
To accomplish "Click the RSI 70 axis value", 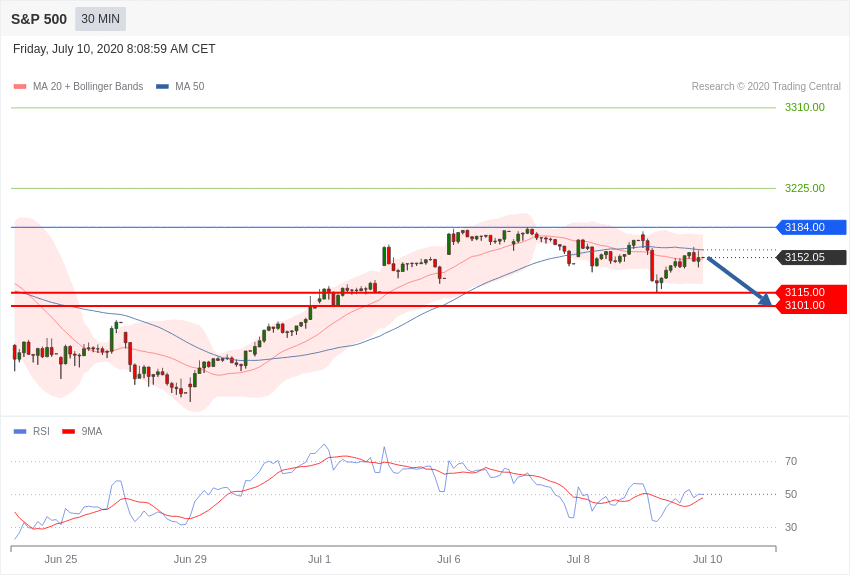I will pos(791,461).
